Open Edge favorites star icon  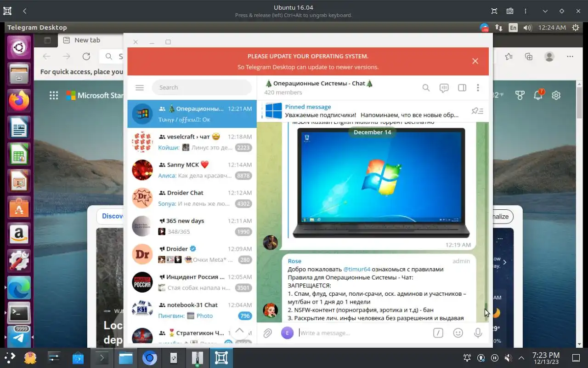[x=509, y=56]
